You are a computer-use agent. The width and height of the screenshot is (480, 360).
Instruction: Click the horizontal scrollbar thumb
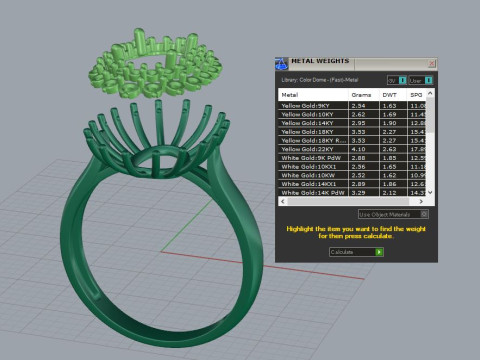click(348, 201)
